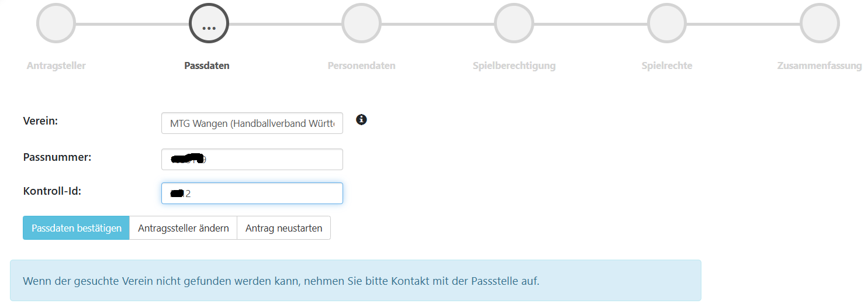868x307 pixels.
Task: Click the Antrag neustarten button
Action: coord(283,228)
